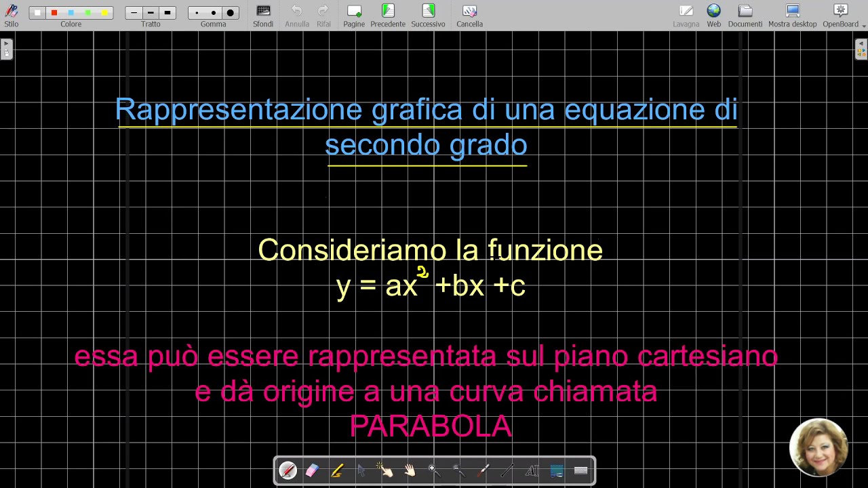Screen dimensions: 868x488
Task: Select the white pen color
Action: (38, 12)
